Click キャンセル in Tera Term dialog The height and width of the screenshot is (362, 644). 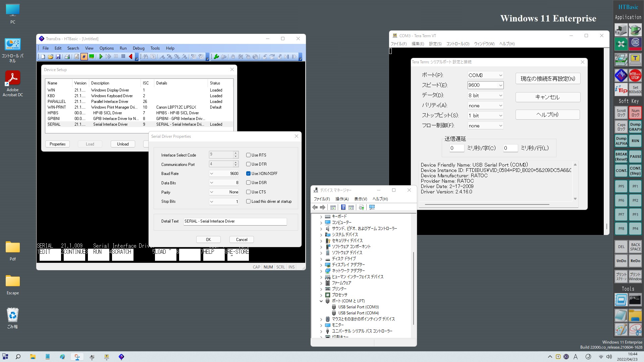[548, 97]
